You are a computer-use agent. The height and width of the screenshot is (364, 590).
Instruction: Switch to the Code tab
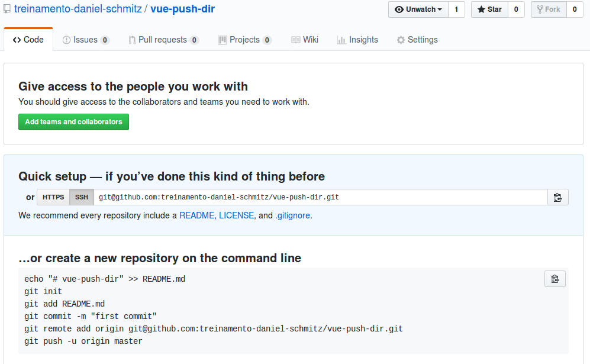pos(28,40)
